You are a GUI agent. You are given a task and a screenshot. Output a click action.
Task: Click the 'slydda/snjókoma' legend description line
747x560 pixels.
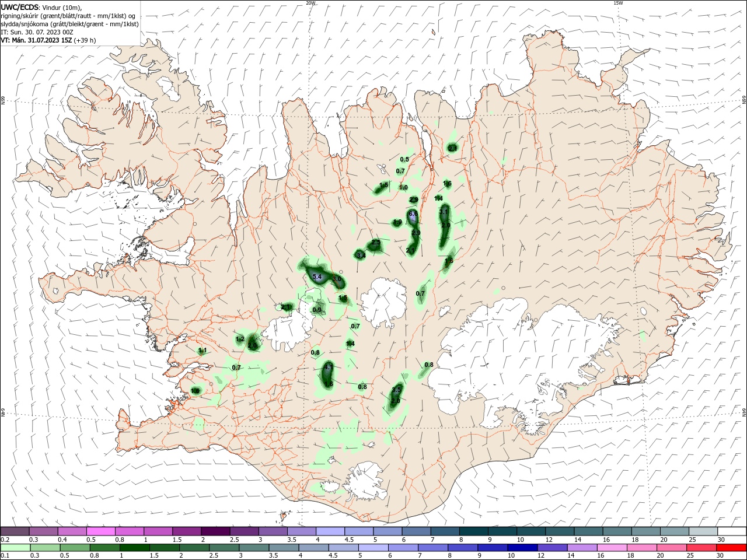tap(69, 24)
